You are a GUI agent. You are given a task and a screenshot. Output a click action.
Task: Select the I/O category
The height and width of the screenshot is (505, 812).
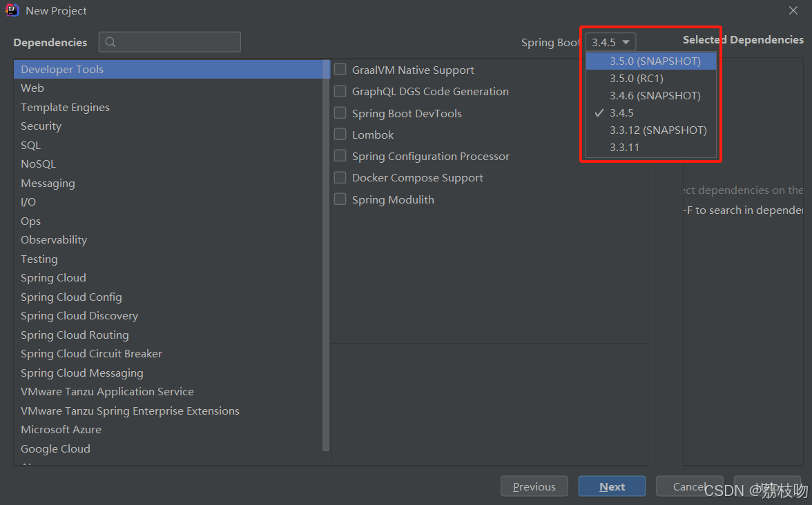pyautogui.click(x=168, y=201)
